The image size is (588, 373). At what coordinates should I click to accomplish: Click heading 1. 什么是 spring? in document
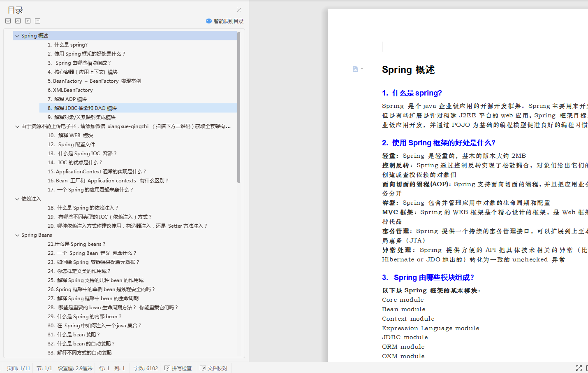tap(412, 93)
